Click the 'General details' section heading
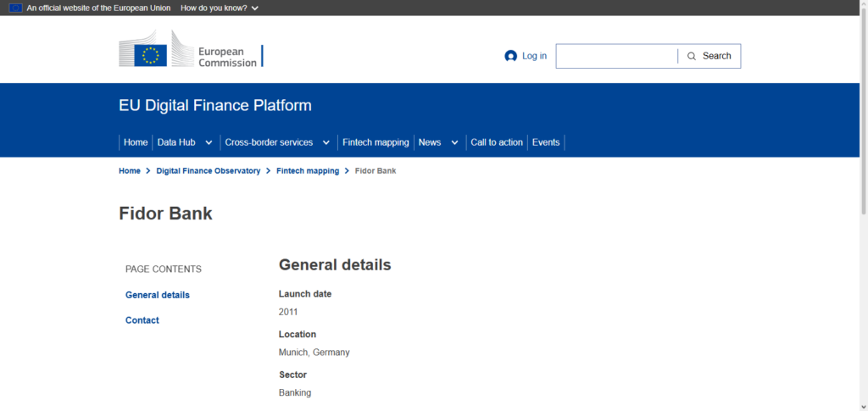Viewport: 868px width, 411px height. pos(335,265)
